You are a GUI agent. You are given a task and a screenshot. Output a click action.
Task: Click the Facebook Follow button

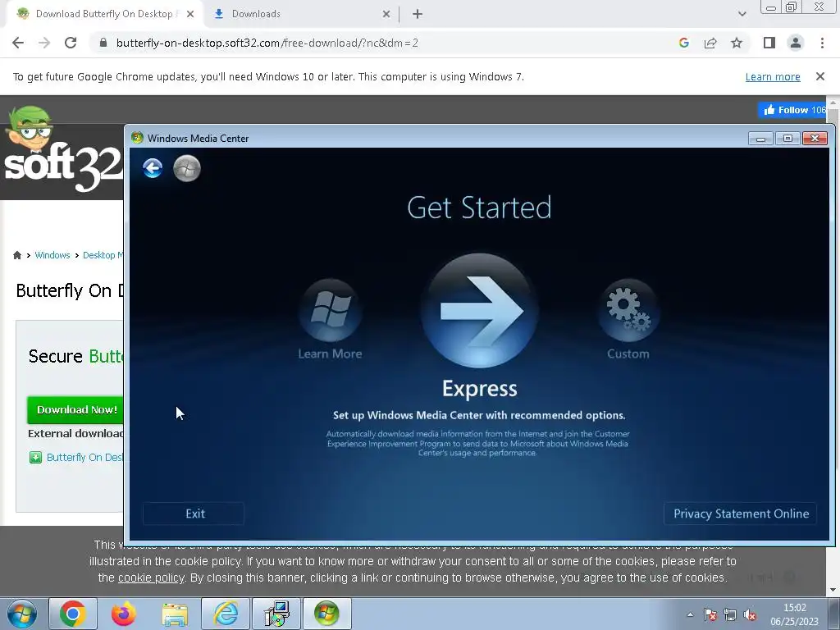792,110
